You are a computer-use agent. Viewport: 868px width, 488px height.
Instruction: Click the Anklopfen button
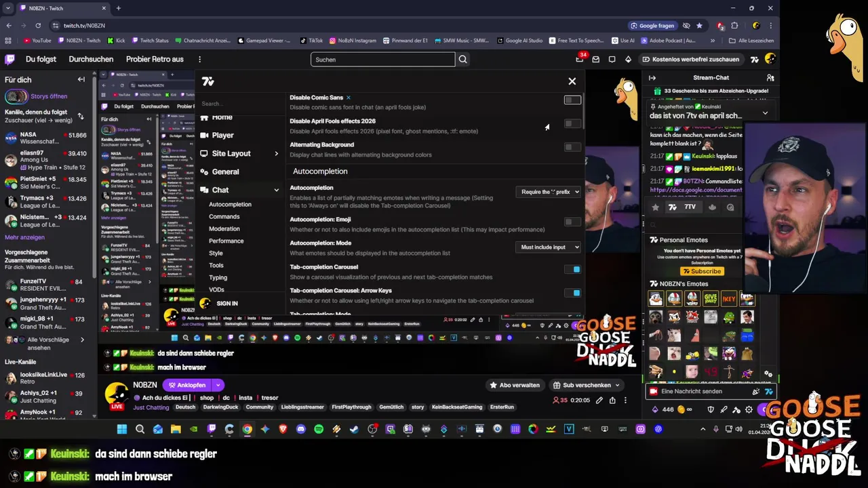[x=187, y=385]
